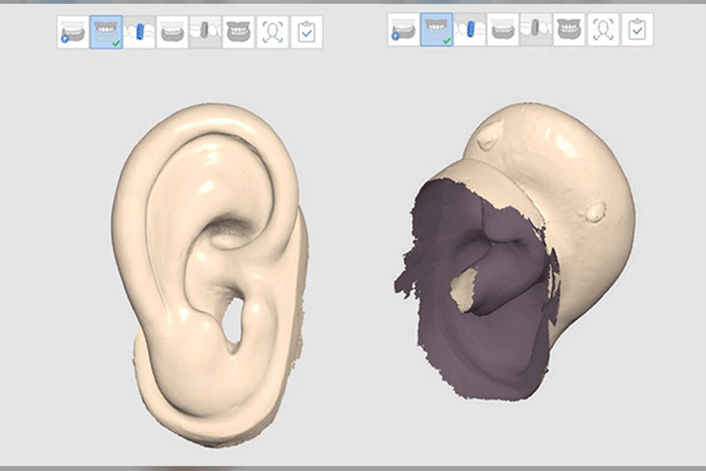Open the blue scanbody stage in right panel
The width and height of the screenshot is (706, 471).
pos(470,31)
